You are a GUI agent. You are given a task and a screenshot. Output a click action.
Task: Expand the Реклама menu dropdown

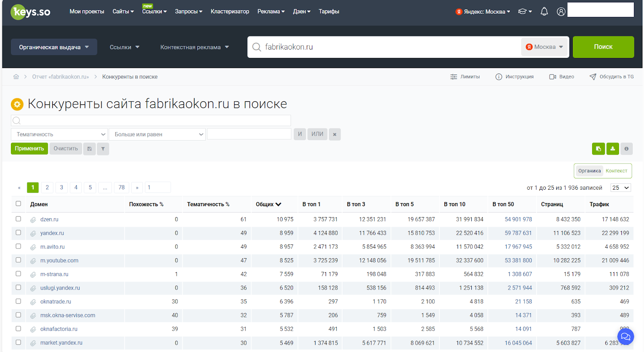click(x=271, y=11)
